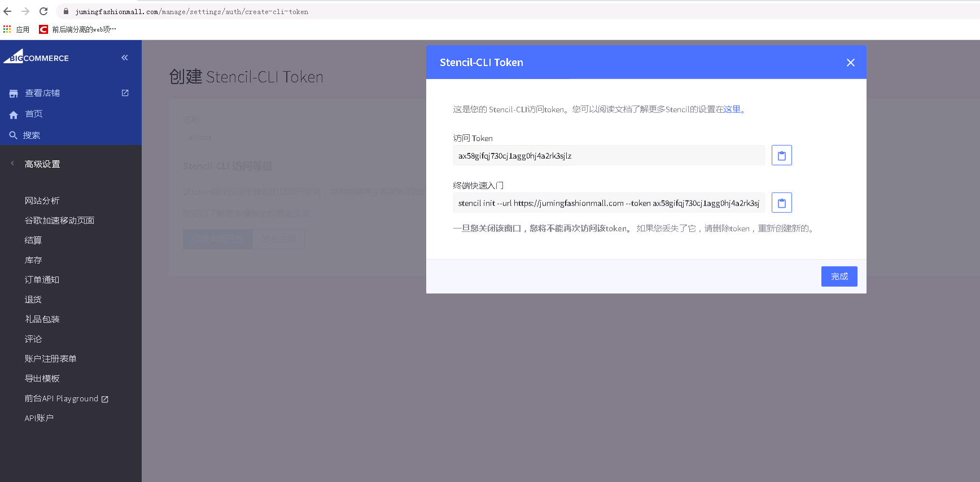Image resolution: width=980 pixels, height=482 pixels.
Task: Close the Stencil-CLI Token dialog
Action: (x=851, y=63)
